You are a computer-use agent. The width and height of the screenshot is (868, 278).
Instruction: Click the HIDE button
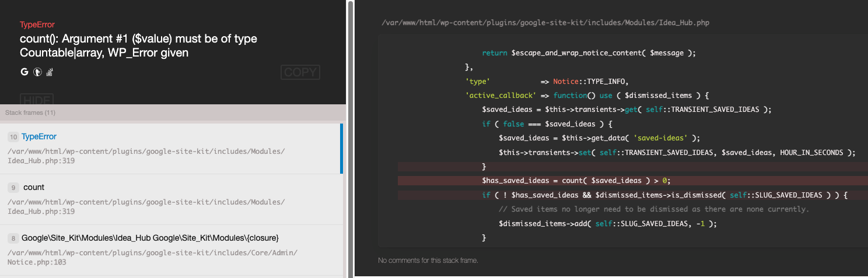37,99
